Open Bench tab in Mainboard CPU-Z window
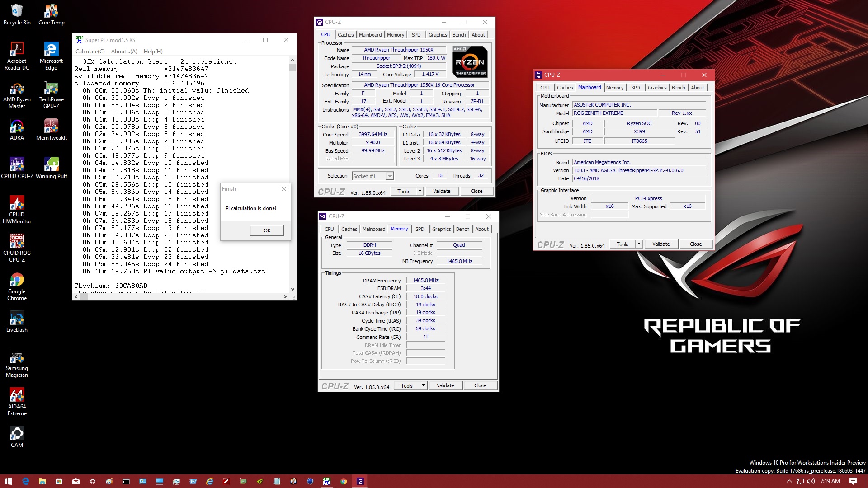 [x=678, y=88]
